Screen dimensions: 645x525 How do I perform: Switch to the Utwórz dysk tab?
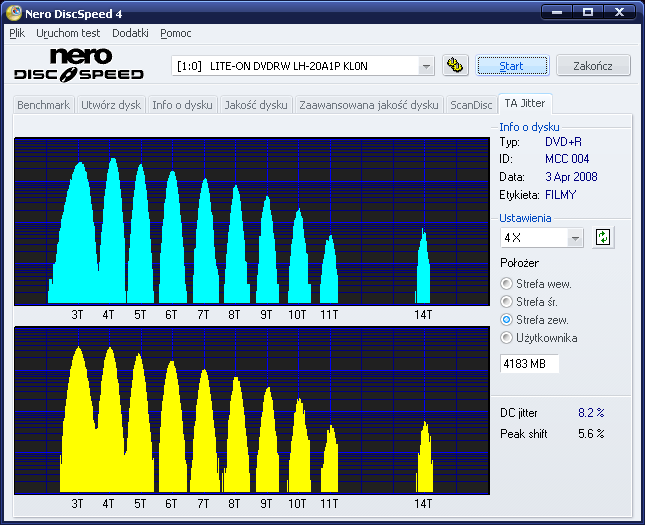point(111,105)
